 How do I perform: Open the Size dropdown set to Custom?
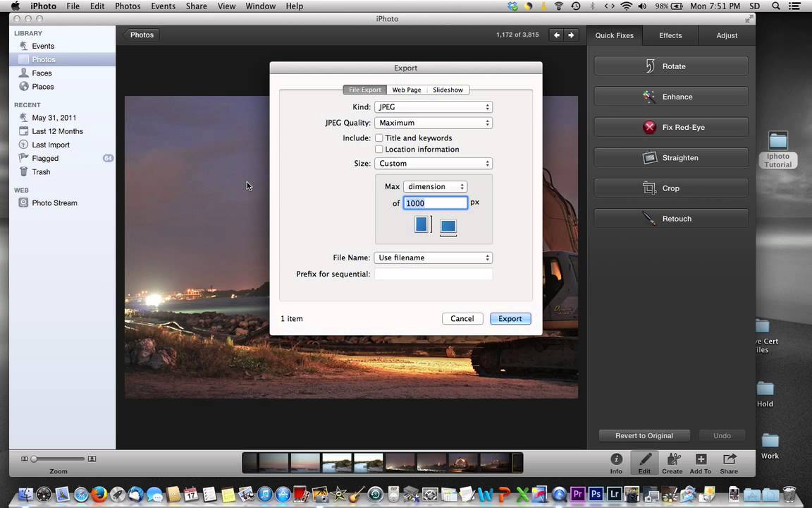click(433, 163)
